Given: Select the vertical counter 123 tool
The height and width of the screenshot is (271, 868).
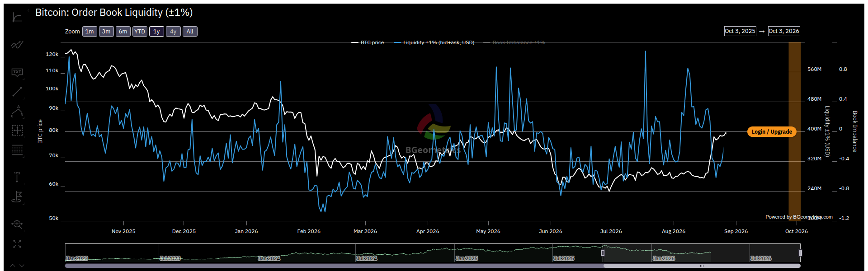Looking at the screenshot, I should [17, 177].
